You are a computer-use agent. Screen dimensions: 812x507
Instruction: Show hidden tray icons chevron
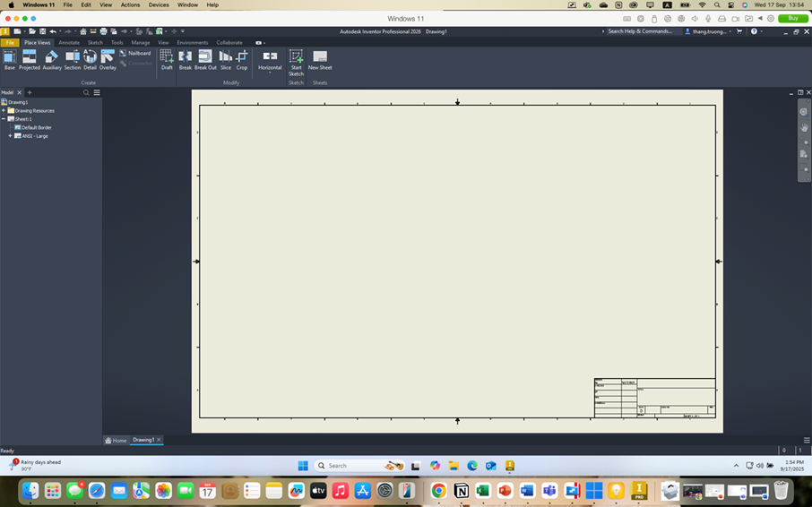tap(736, 466)
